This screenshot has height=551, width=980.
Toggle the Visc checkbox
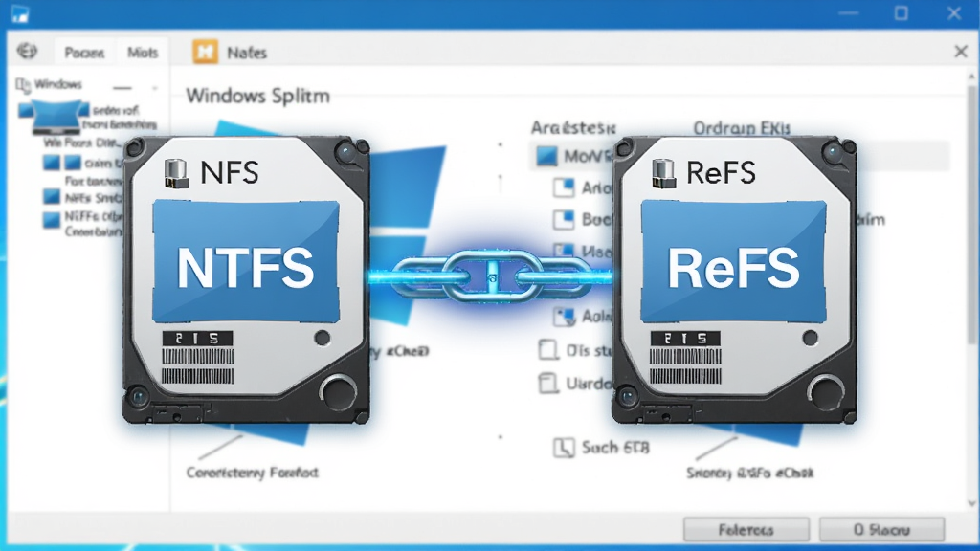[564, 252]
